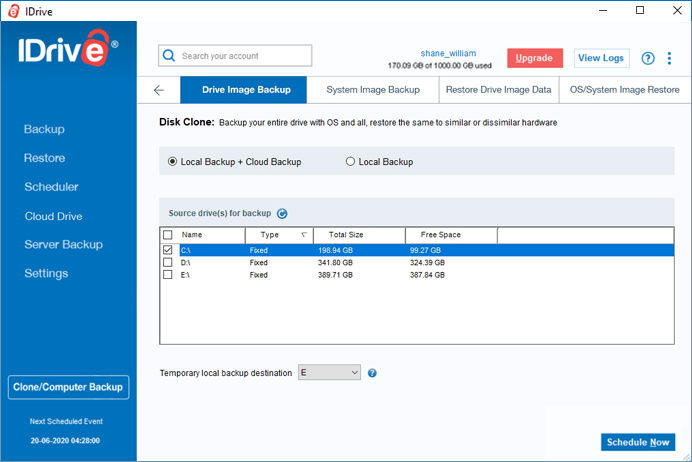692x462 pixels.
Task: Click the Schedule Now button
Action: click(638, 442)
